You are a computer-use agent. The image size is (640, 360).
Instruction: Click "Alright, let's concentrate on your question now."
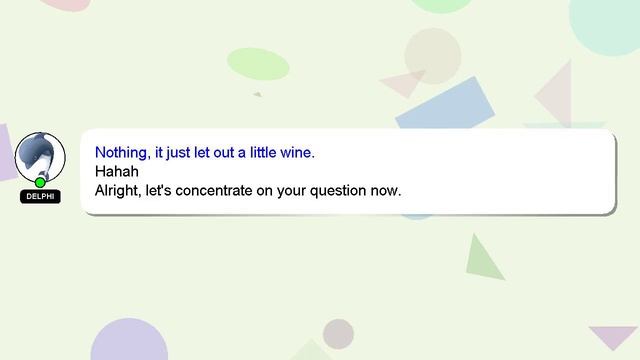[x=248, y=191]
